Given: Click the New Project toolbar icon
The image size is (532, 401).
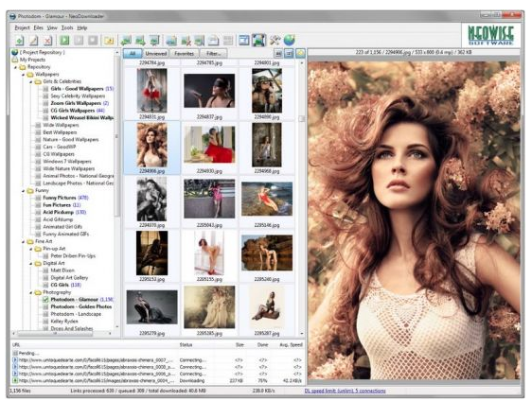Looking at the screenshot, I should point(19,41).
